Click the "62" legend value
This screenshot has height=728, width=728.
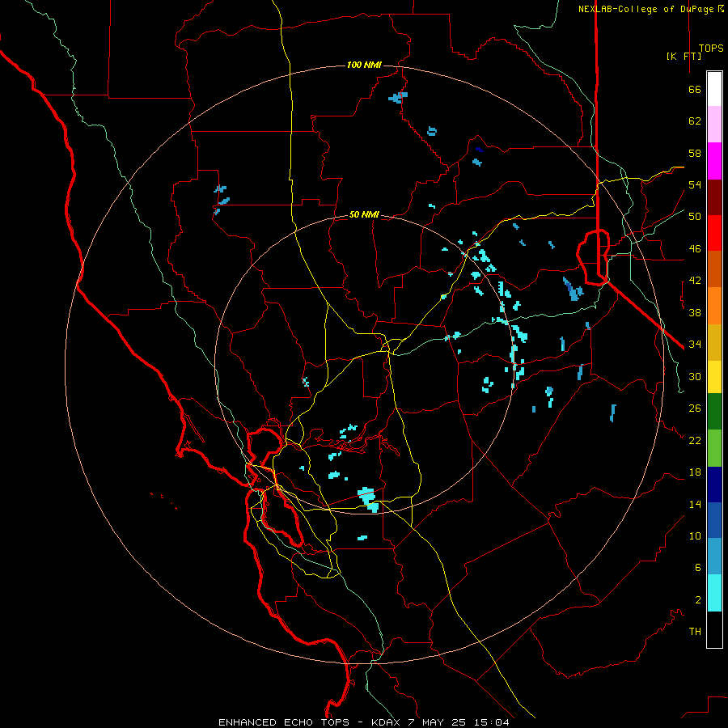[695, 121]
